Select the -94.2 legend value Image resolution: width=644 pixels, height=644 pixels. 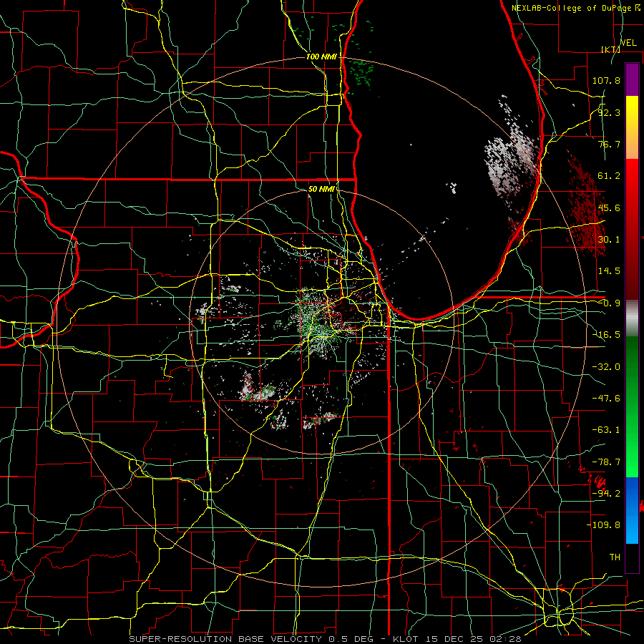click(x=606, y=494)
